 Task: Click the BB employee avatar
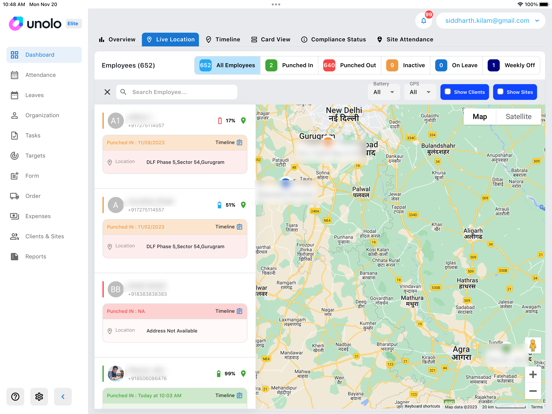pos(115,289)
